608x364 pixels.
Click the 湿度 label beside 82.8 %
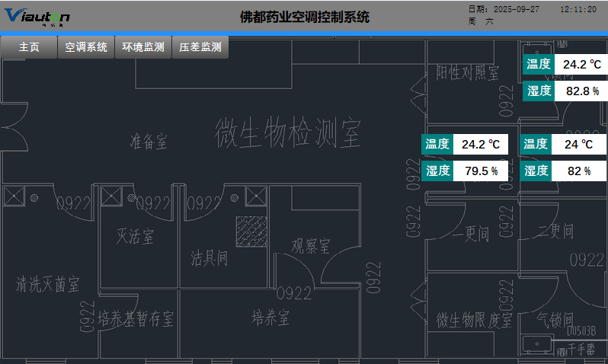539,91
